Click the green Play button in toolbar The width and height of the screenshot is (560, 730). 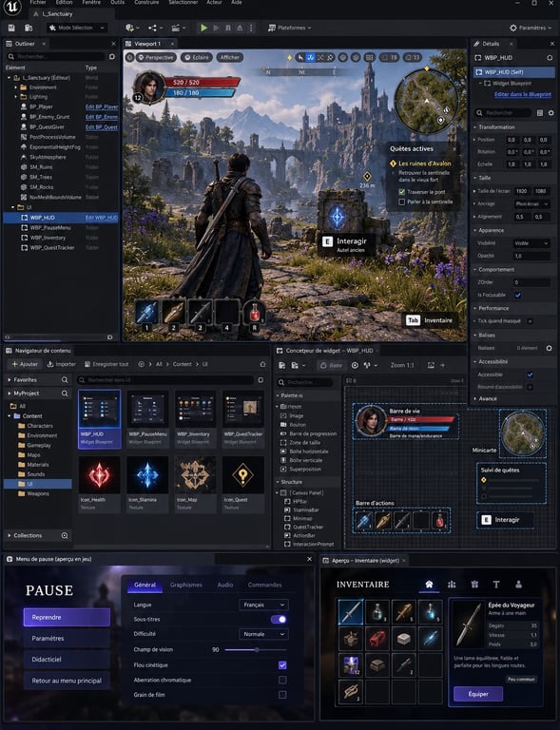pyautogui.click(x=203, y=28)
